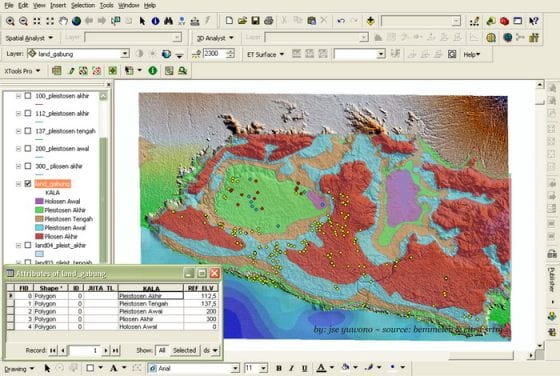560x376 pixels.
Task: Open the XTools Pro menu button
Action: tap(22, 71)
